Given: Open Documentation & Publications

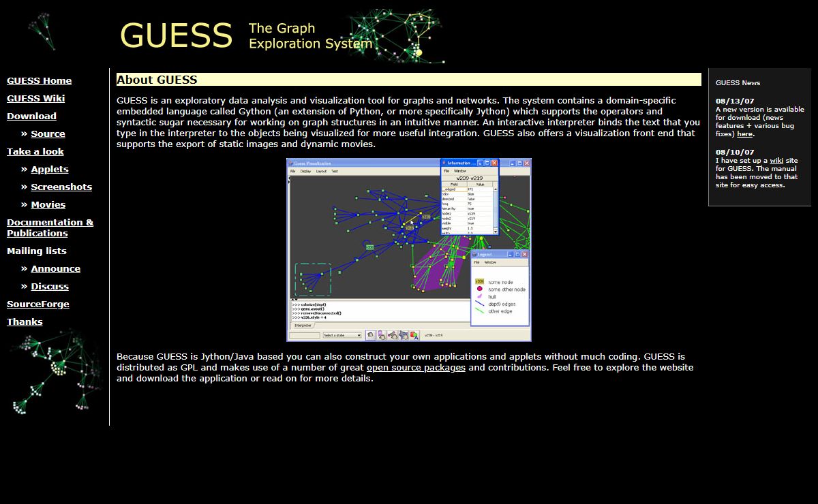Looking at the screenshot, I should tap(50, 227).
